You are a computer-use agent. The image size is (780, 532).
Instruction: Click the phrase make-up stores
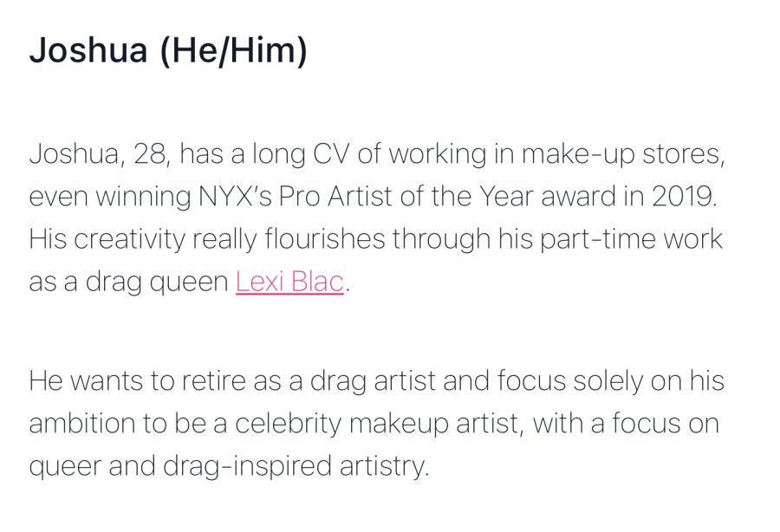pos(623,154)
